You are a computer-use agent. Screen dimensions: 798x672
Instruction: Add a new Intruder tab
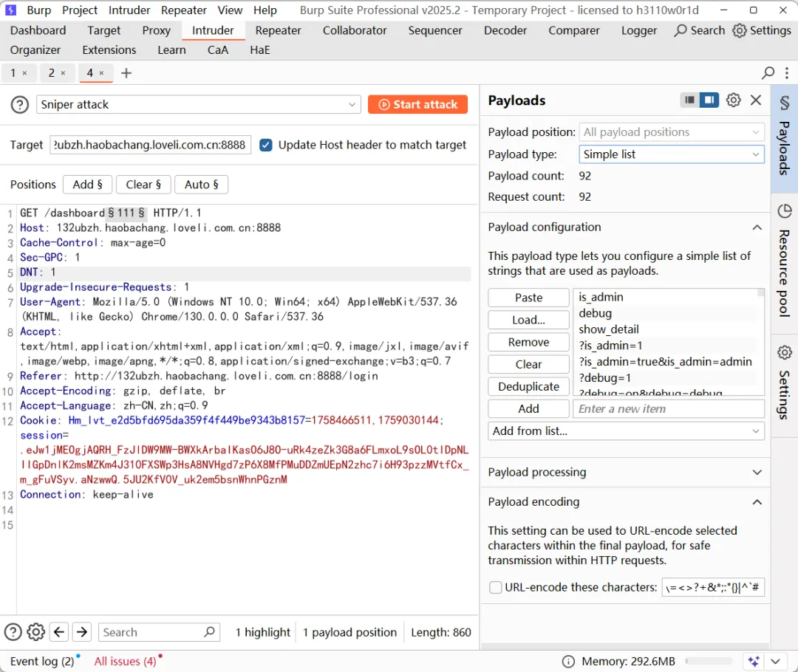tap(126, 73)
